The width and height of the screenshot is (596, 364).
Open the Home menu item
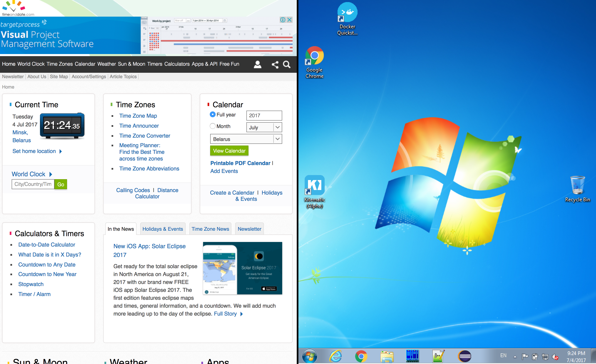[9, 64]
